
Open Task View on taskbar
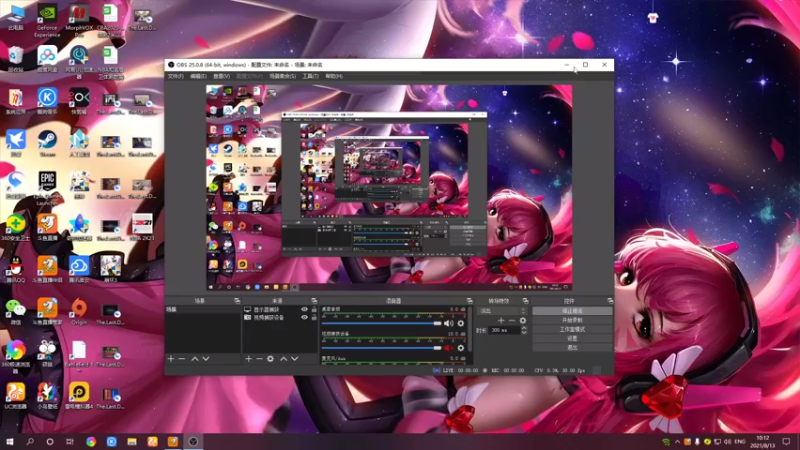click(70, 441)
